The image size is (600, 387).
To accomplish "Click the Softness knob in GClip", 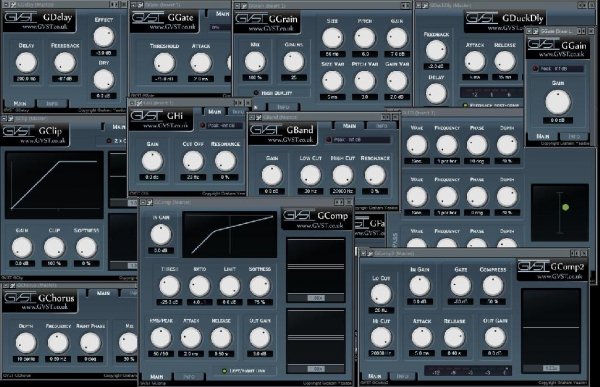I will tap(86, 248).
